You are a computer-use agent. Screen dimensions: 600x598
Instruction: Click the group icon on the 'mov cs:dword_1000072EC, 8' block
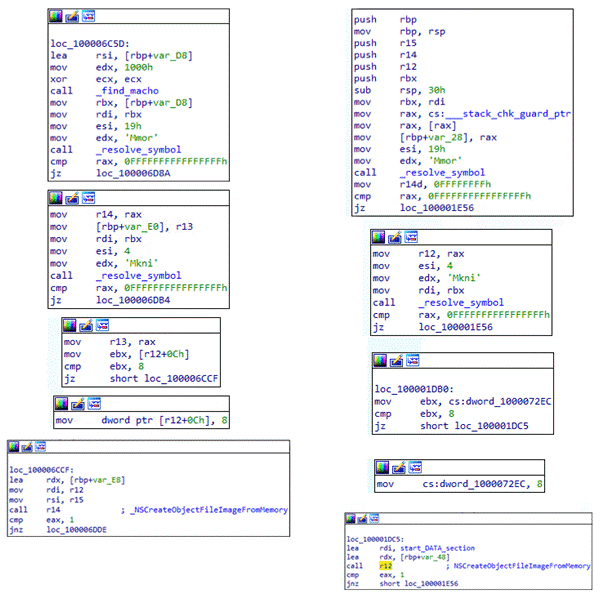pos(415,467)
